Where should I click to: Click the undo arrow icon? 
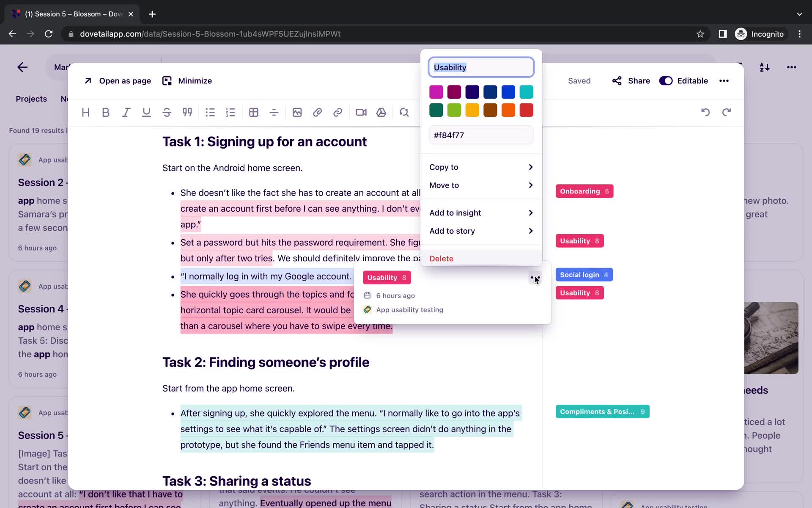[706, 112]
